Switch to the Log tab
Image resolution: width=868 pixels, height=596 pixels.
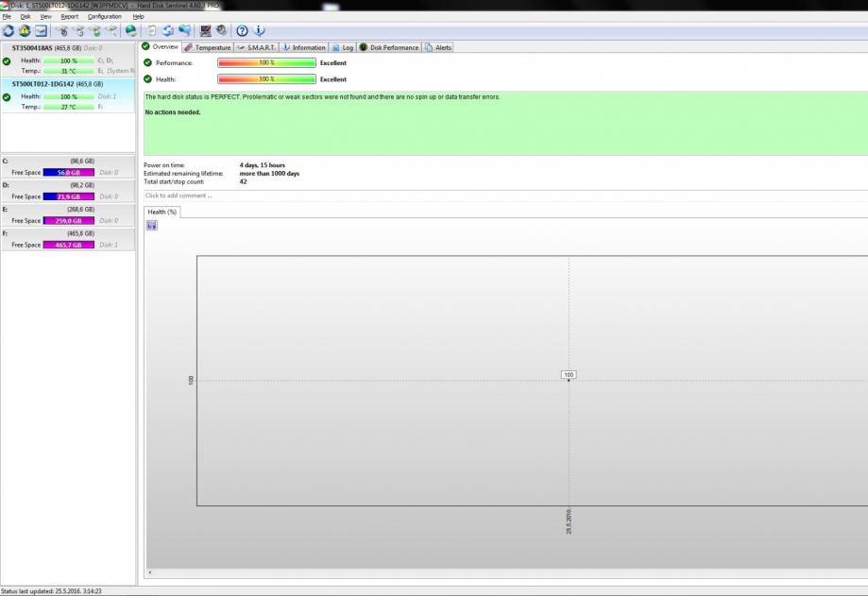tap(343, 47)
